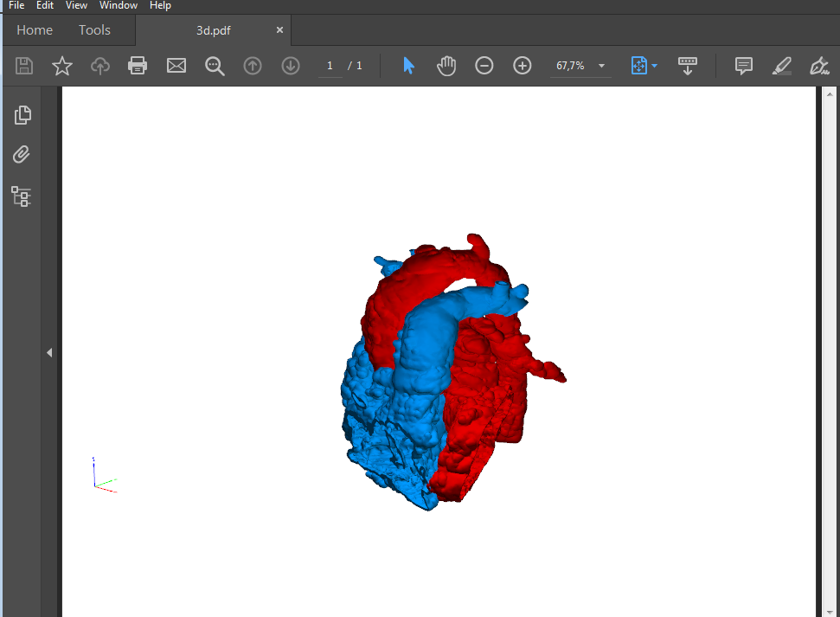Open the zoom level dropdown

click(601, 66)
